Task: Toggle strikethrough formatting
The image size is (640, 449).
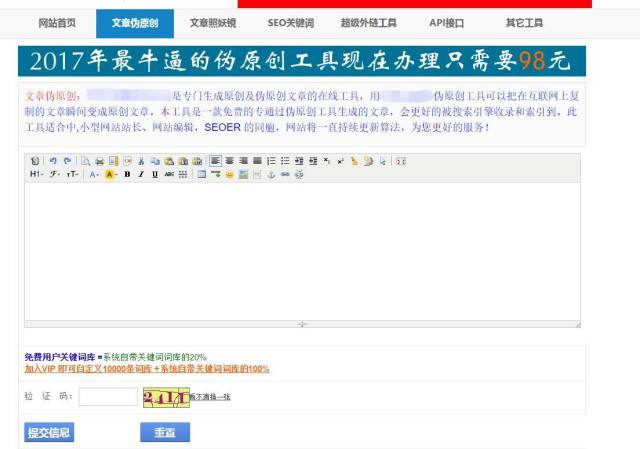Action: coord(169,174)
